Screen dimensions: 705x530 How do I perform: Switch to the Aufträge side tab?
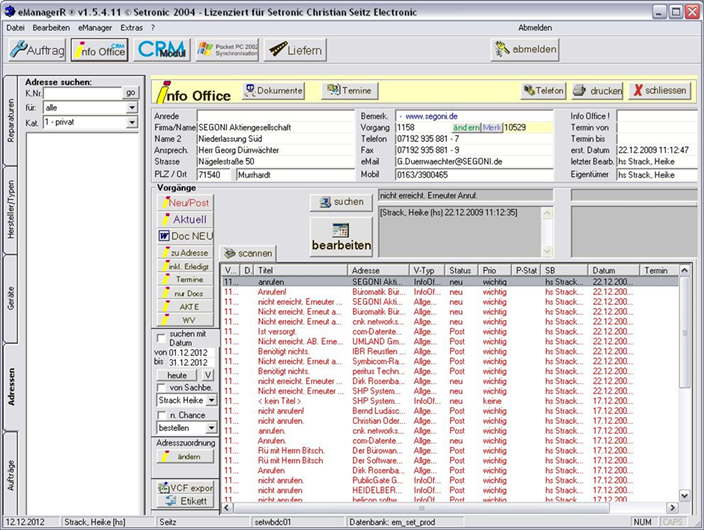tap(11, 475)
